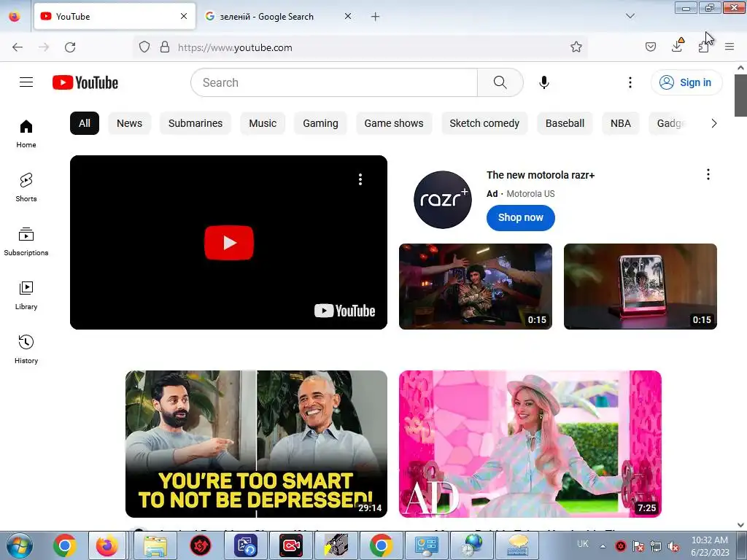Screen dimensions: 747x560
Task: Open Library from sidebar
Action: (26, 296)
